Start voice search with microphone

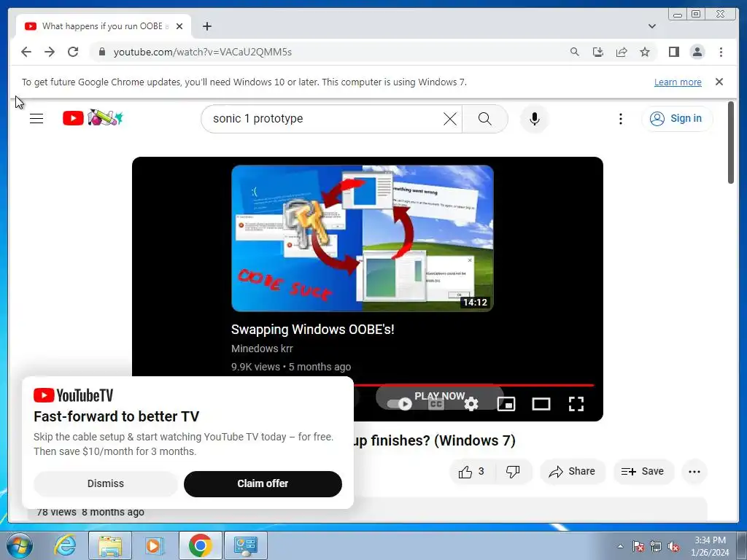tap(535, 119)
